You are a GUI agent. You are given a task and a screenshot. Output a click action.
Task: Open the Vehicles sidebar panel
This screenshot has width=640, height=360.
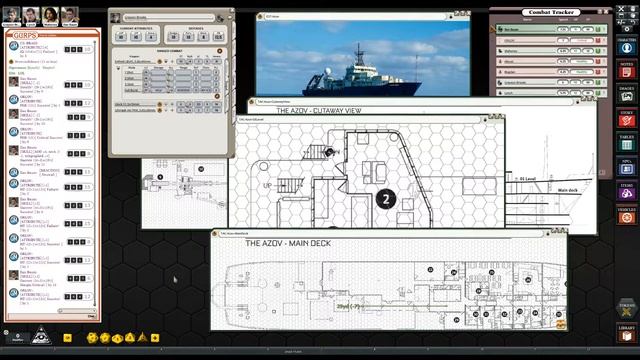point(627,215)
